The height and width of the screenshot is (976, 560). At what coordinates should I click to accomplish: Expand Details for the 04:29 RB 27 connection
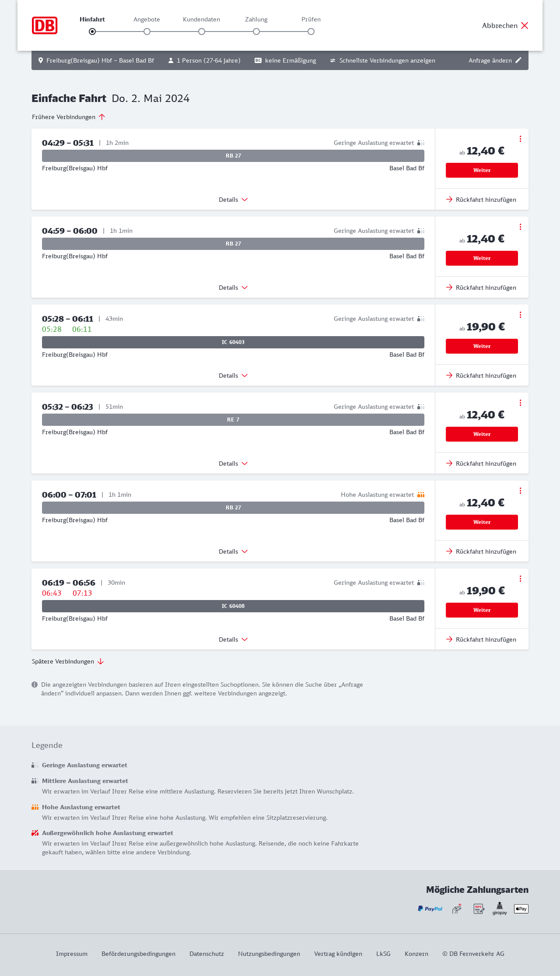click(233, 200)
